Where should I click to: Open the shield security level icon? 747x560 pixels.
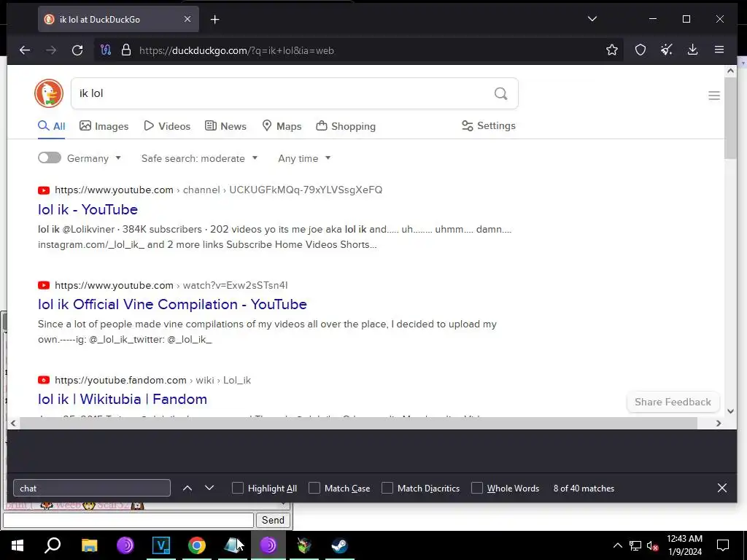640,50
